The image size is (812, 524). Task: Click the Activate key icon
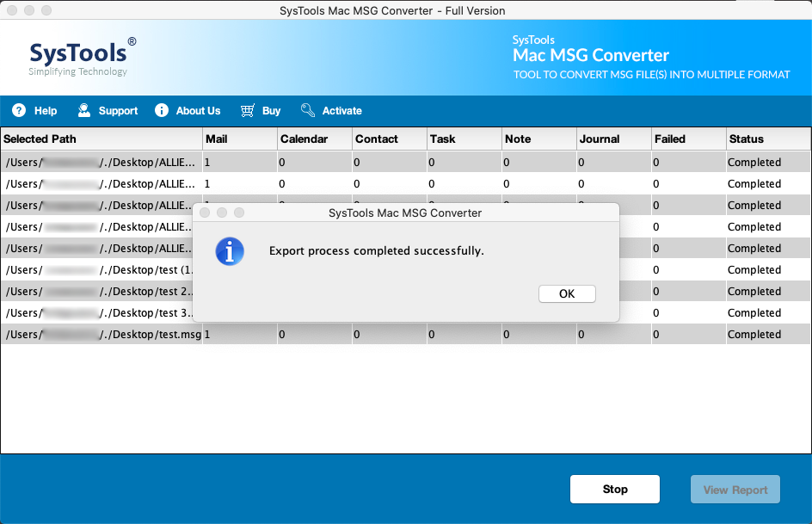pos(308,110)
